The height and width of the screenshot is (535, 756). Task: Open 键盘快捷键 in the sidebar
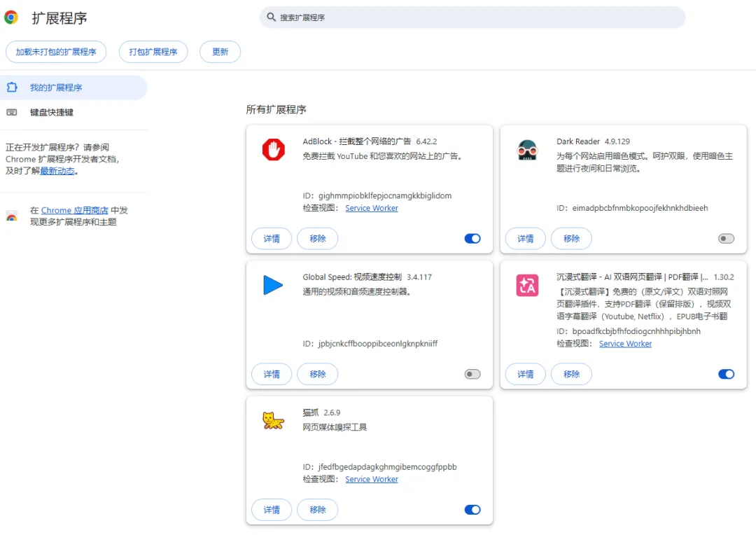coord(73,113)
